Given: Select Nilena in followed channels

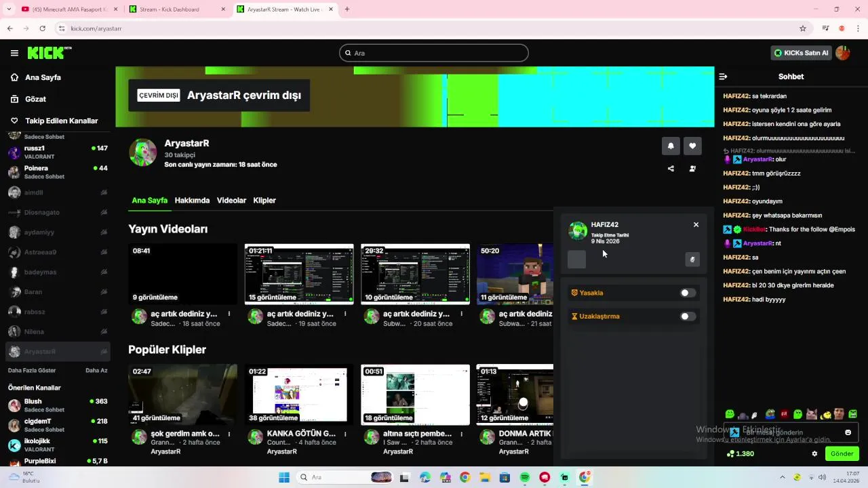Looking at the screenshot, I should 58,331.
